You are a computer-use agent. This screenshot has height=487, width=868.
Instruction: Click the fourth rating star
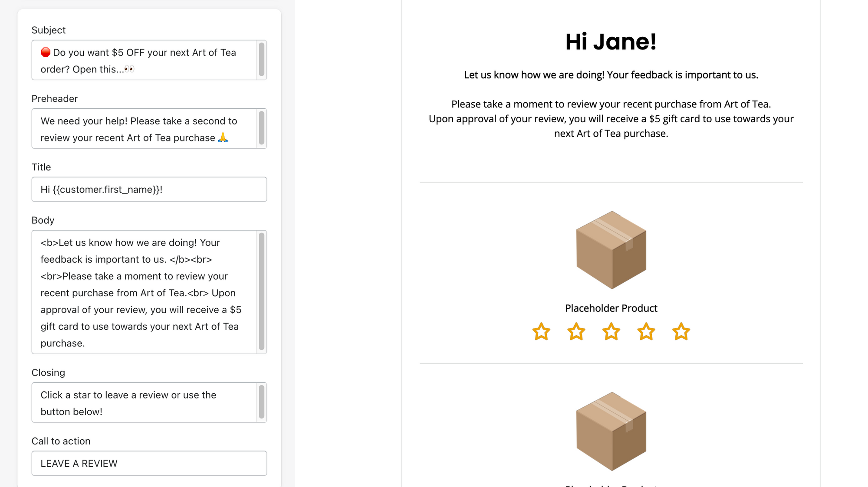646,332
